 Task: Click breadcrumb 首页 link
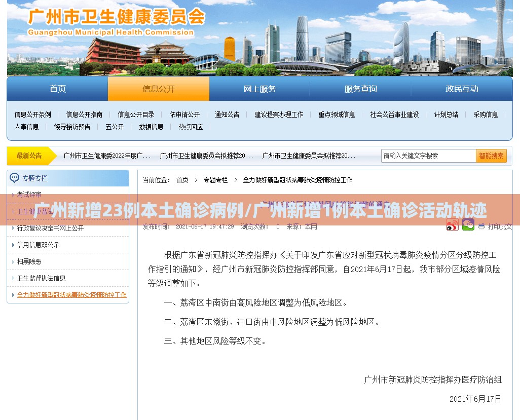[x=182, y=180]
